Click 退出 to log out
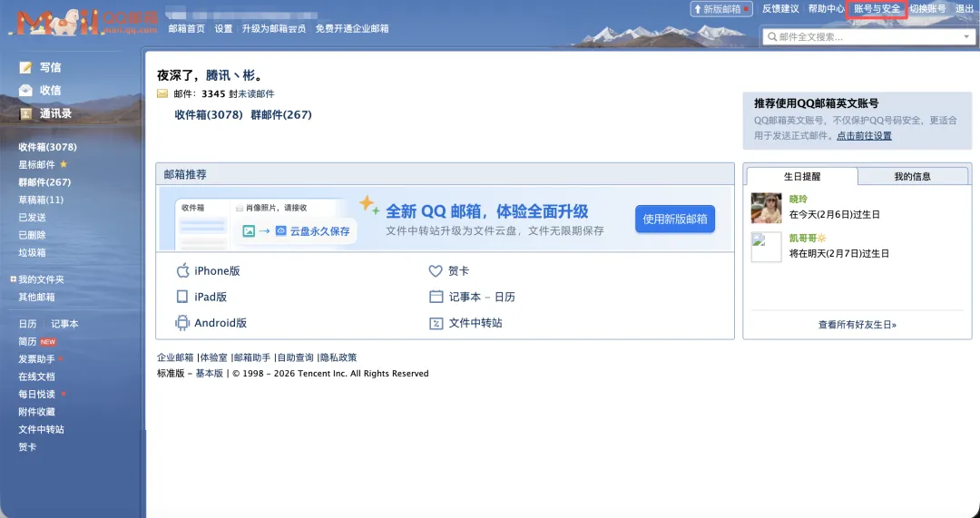The height and width of the screenshot is (518, 980). (965, 9)
